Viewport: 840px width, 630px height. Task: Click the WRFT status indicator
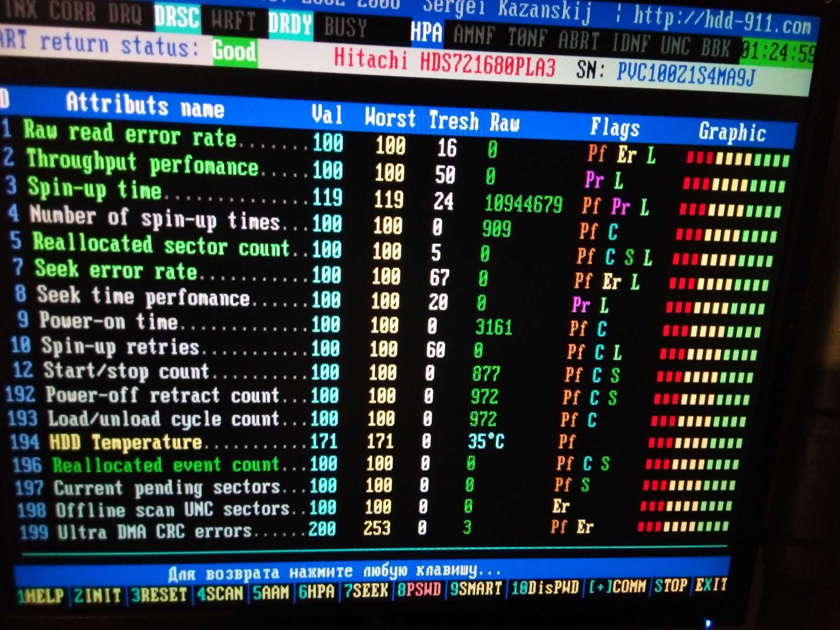[233, 21]
